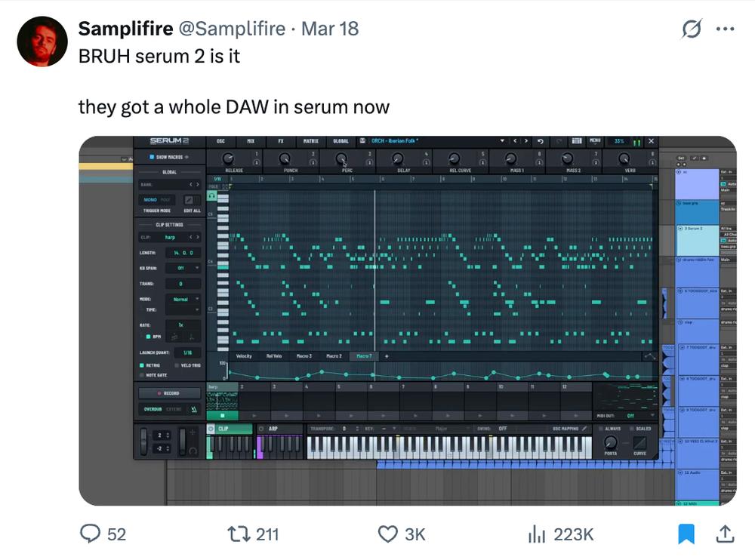The width and height of the screenshot is (755, 560).
Task: Open the MIDI Out dropdown
Action: [x=641, y=416]
